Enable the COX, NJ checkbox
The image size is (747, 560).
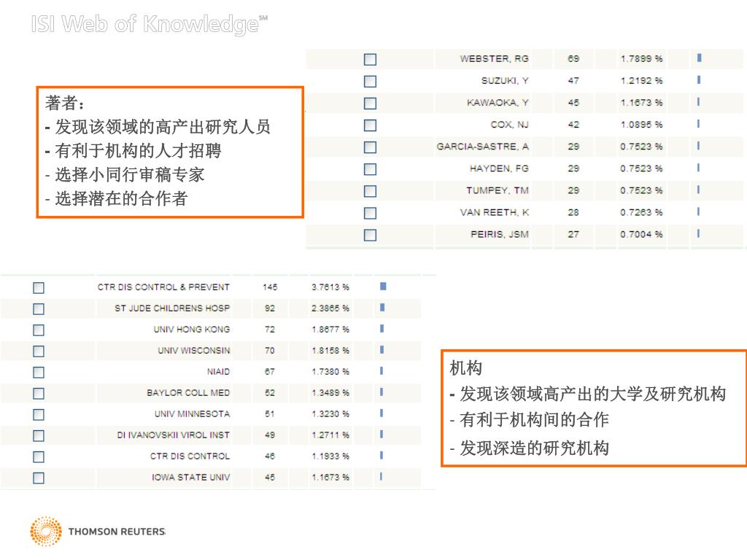[370, 125]
